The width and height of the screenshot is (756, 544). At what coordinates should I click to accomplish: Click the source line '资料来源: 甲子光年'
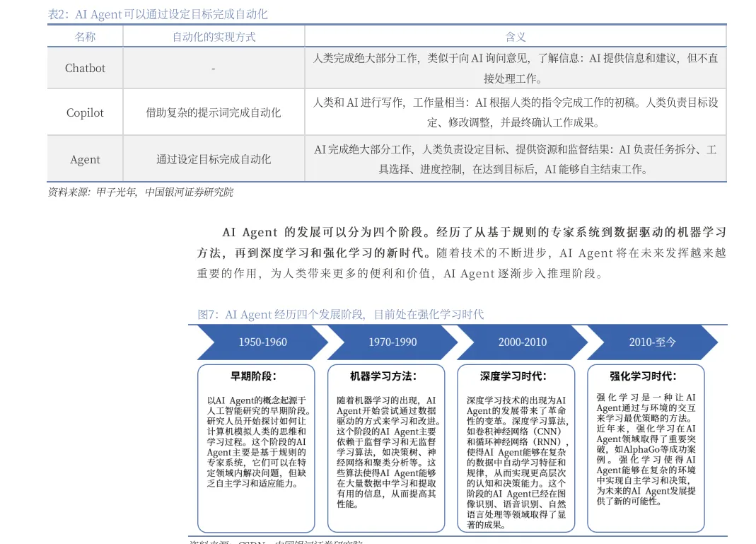point(140,192)
